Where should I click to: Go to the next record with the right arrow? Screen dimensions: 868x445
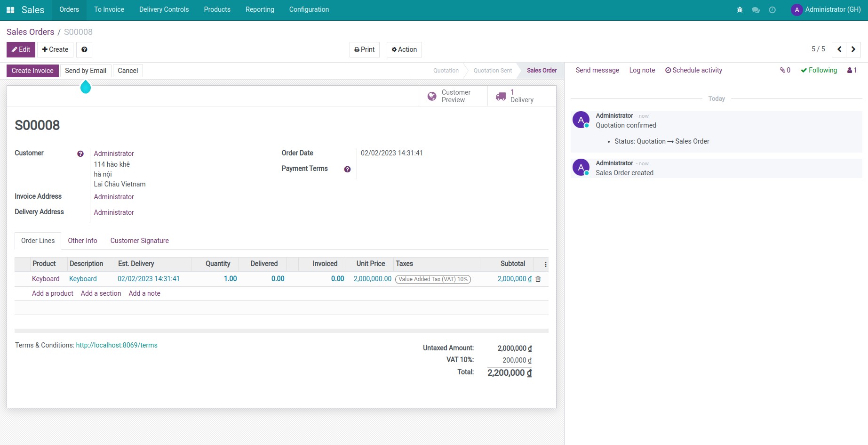(853, 49)
